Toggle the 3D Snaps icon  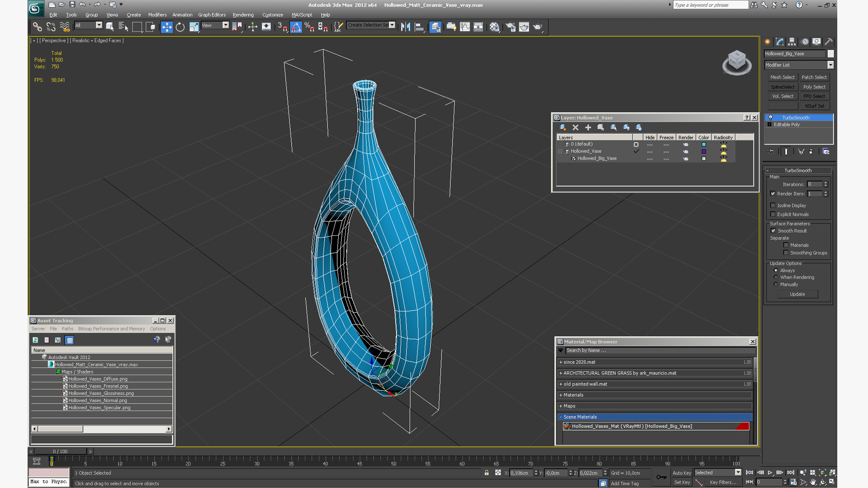pos(283,27)
